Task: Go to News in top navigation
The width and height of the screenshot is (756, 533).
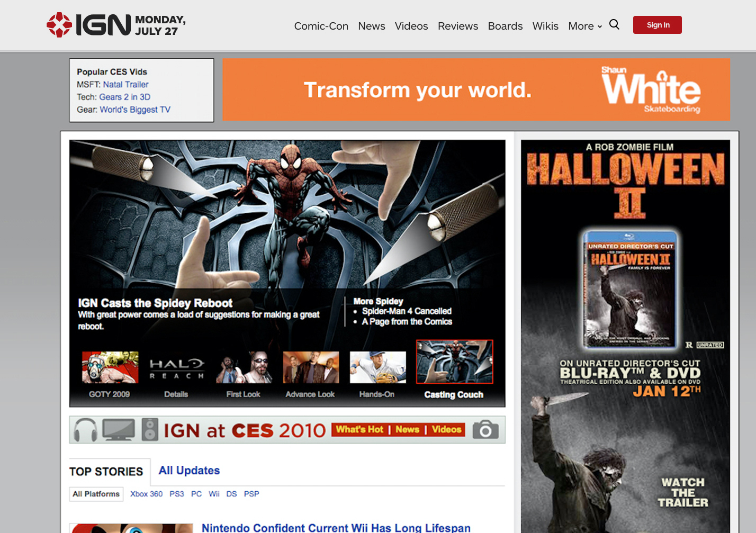Action: [372, 26]
